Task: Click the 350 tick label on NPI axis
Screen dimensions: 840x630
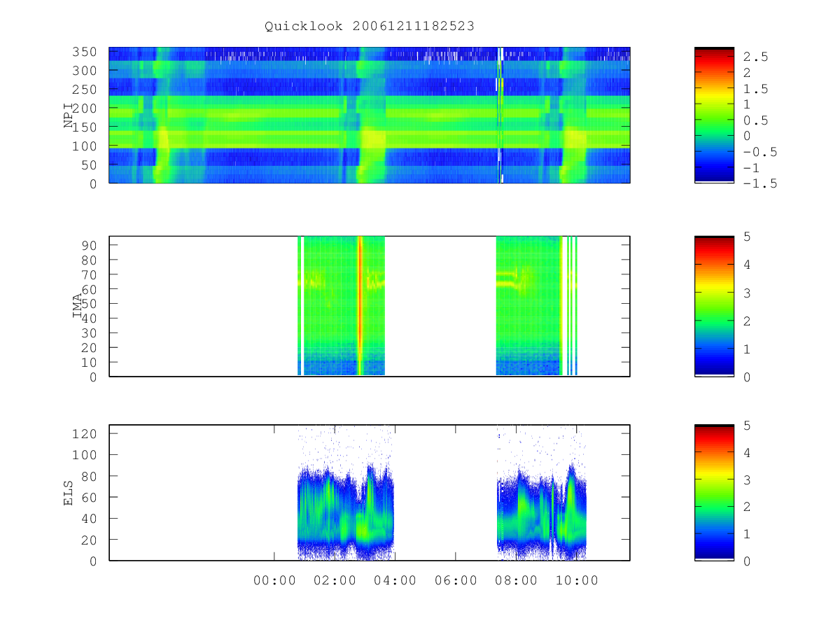Action: pos(85,52)
